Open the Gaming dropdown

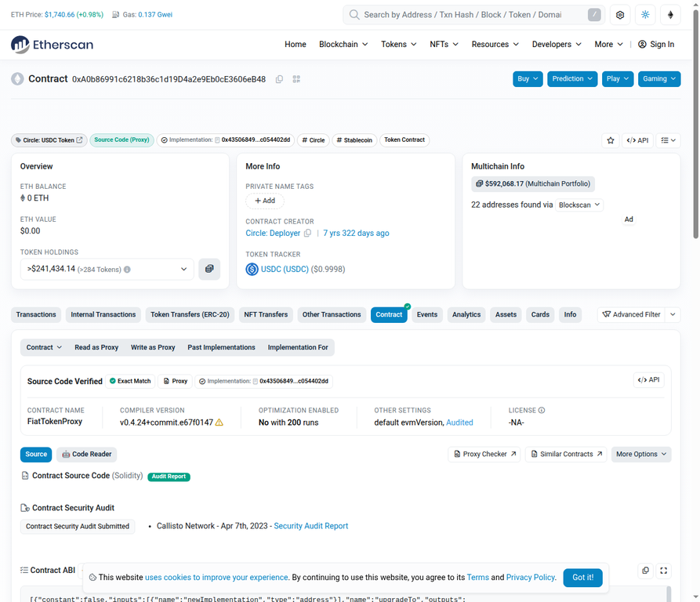[x=659, y=79]
